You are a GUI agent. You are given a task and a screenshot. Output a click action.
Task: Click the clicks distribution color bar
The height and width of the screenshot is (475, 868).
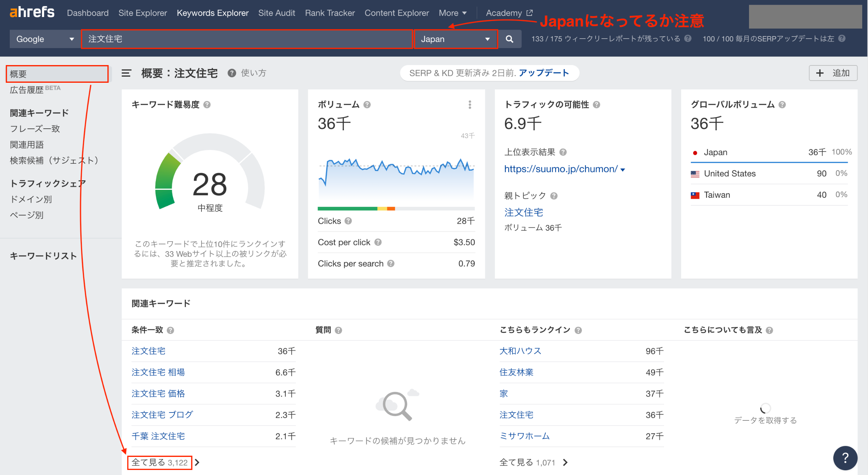point(396,209)
